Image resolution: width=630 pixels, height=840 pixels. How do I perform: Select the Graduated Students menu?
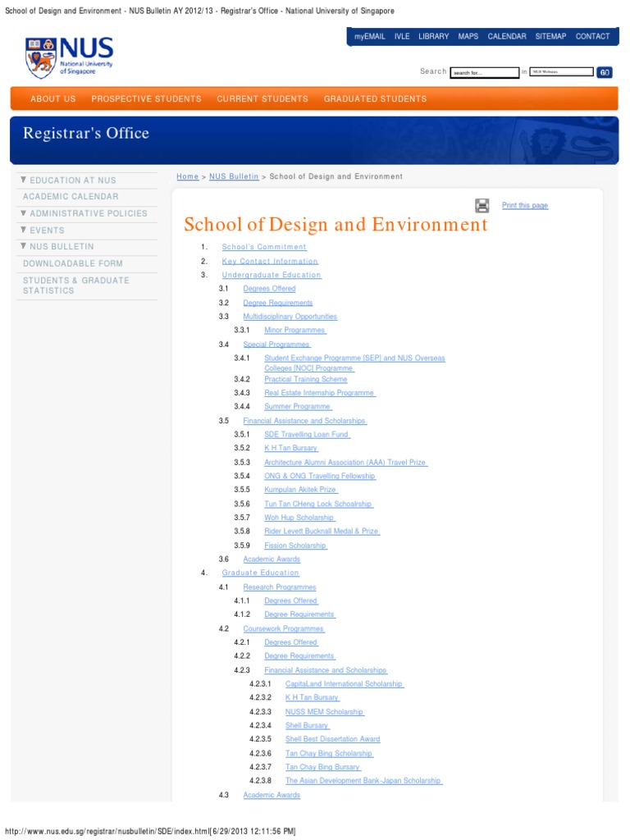375,98
